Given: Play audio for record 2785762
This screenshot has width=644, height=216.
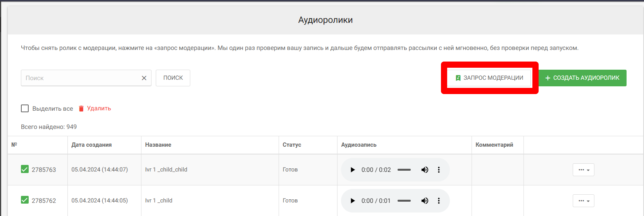Looking at the screenshot, I should 353,201.
